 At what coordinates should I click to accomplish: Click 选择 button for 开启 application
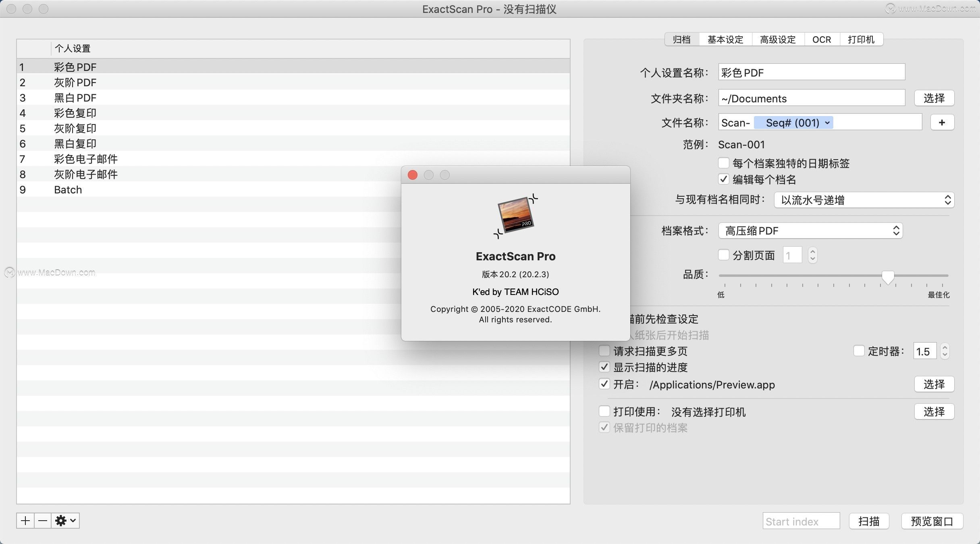tap(934, 384)
